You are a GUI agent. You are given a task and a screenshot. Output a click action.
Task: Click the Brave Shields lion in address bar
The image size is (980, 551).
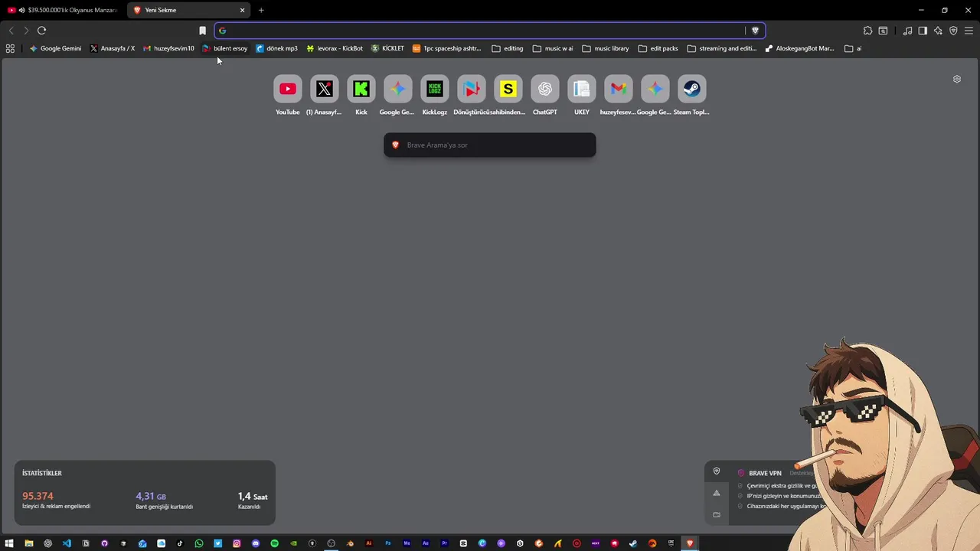point(755,31)
